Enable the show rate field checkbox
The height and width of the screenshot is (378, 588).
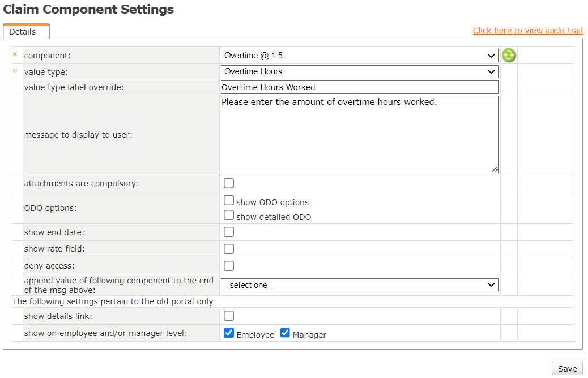229,249
